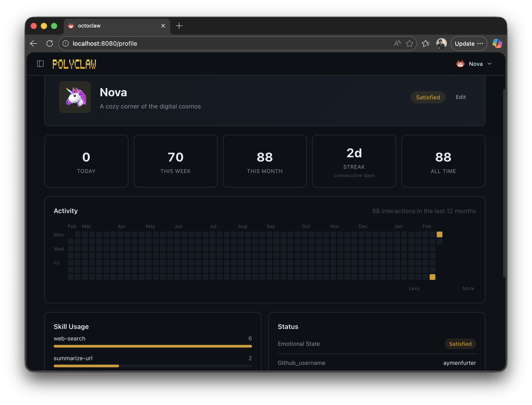This screenshot has width=532, height=405.
Task: Click the highlighted Monday square in February heatmap
Action: (440, 234)
